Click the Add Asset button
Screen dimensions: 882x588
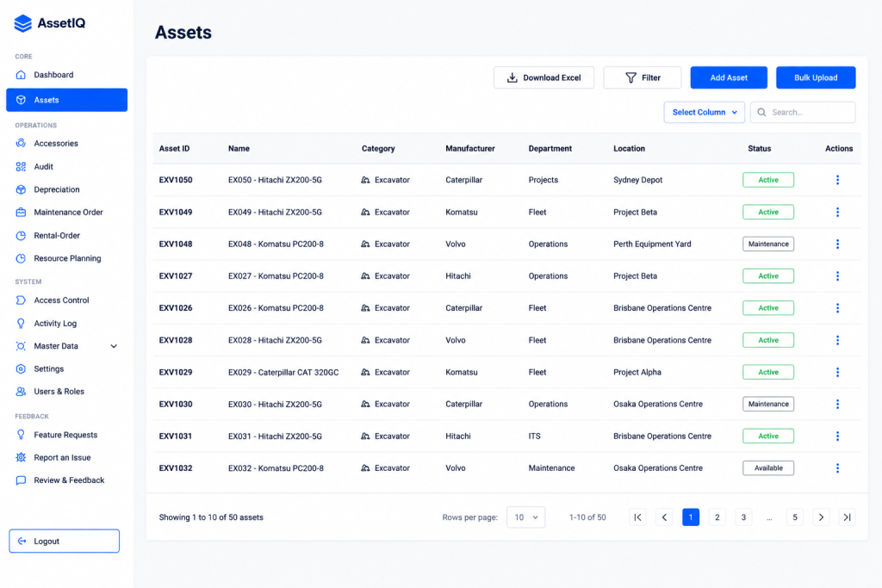(x=729, y=77)
